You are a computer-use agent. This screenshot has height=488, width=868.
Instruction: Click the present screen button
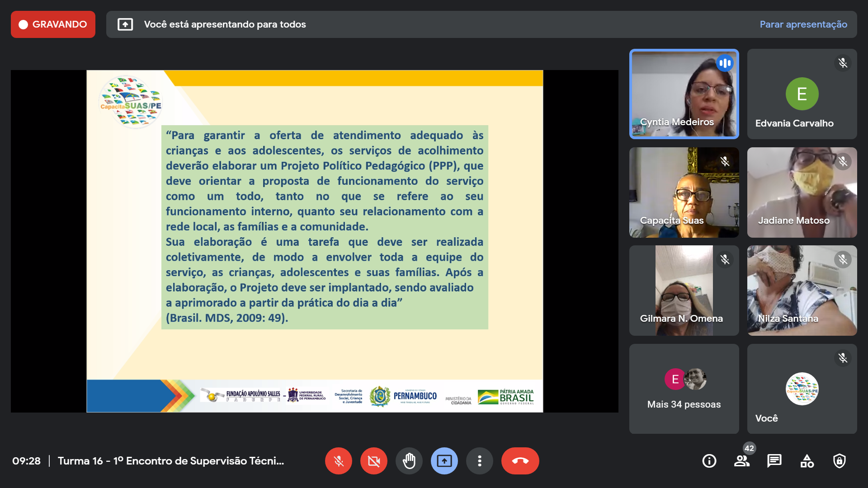click(x=444, y=461)
